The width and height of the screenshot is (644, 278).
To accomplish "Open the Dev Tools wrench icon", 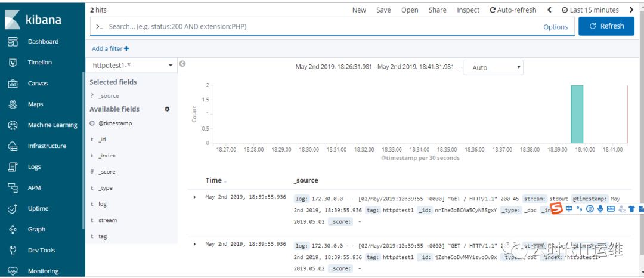I will 13,250.
